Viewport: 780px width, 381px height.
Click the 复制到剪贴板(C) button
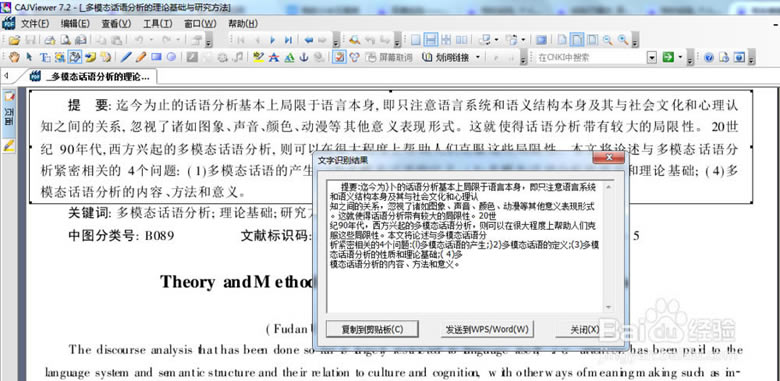coord(372,329)
